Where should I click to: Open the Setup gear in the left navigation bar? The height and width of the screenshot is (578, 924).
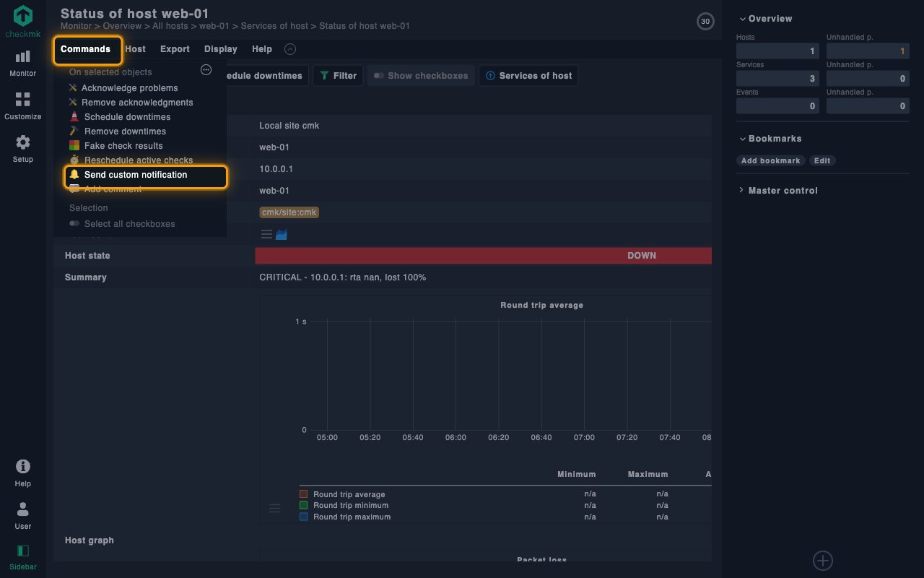[23, 148]
